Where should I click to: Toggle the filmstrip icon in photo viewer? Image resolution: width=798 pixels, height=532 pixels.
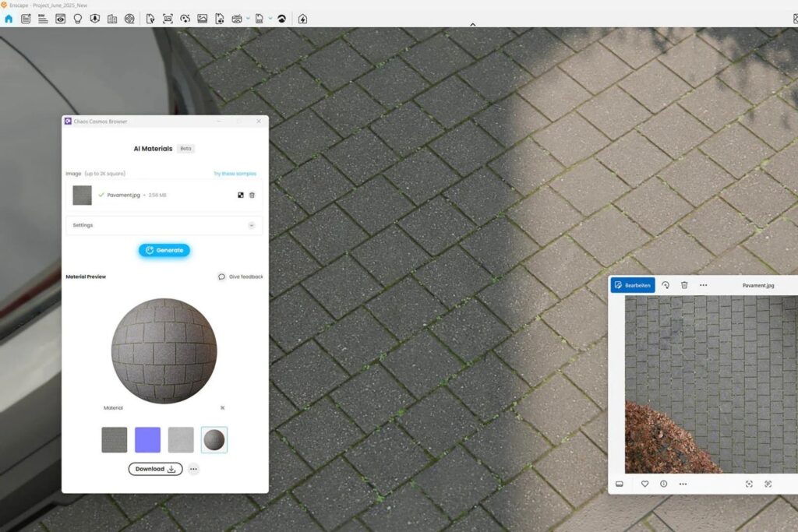(x=620, y=484)
